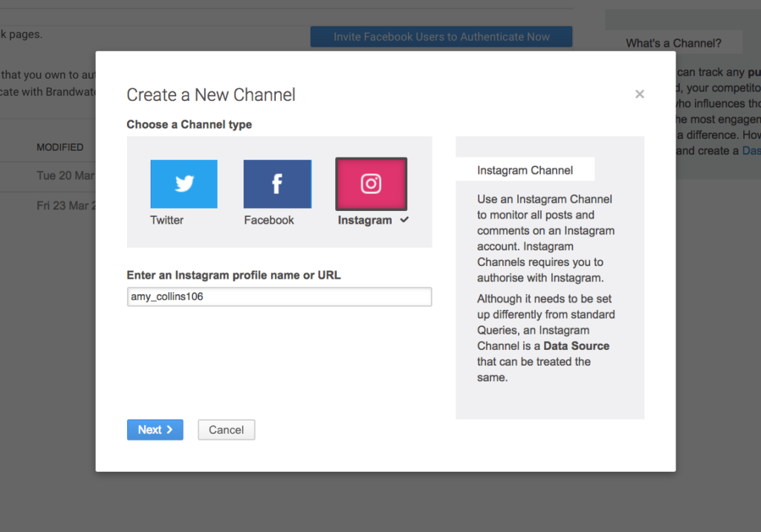Viewport: 761px width, 532px height.
Task: Select the row modified Fri 23 Mar
Action: pos(67,206)
